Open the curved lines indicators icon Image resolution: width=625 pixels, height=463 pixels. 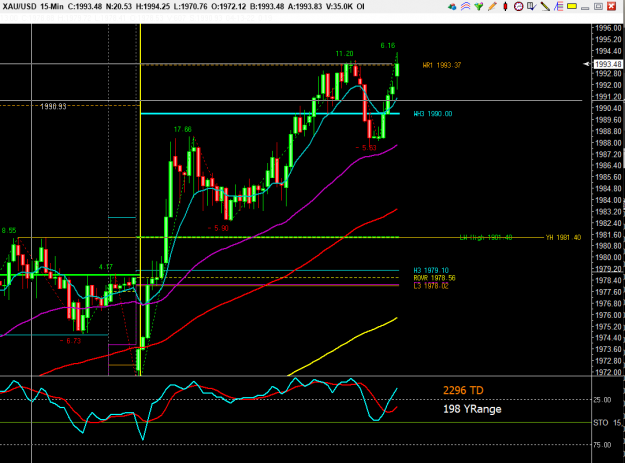[465, 6]
